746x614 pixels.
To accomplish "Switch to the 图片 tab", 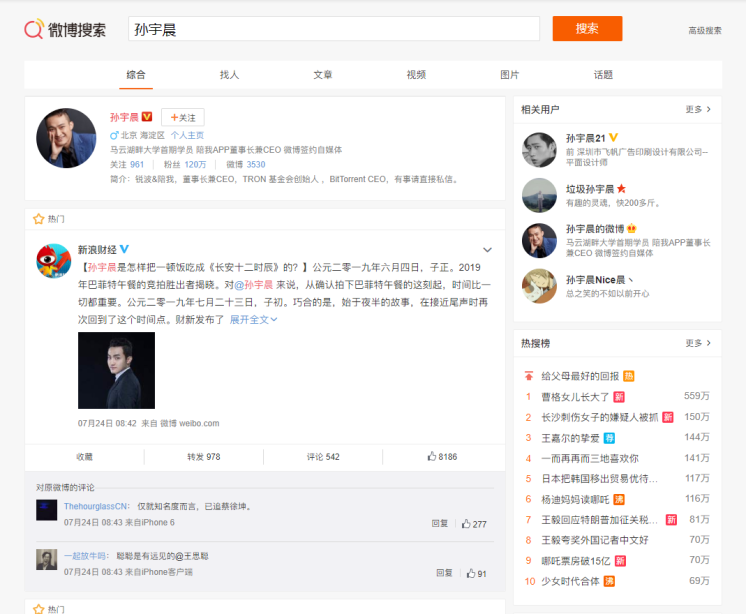I will click(x=510, y=75).
